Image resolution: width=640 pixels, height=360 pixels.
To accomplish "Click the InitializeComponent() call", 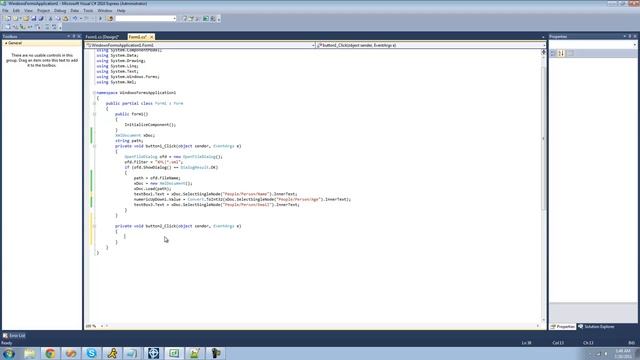I will (x=150, y=124).
